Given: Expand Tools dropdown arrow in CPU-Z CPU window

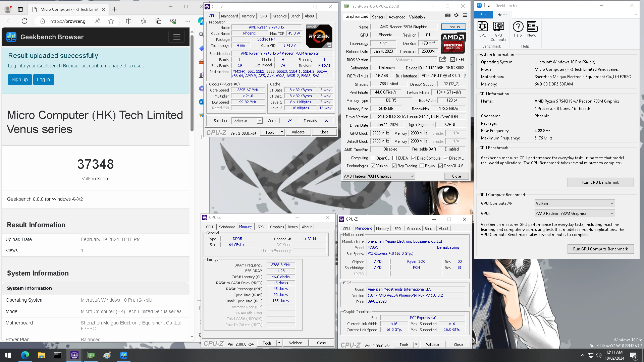Looking at the screenshot, I should pos(282,132).
